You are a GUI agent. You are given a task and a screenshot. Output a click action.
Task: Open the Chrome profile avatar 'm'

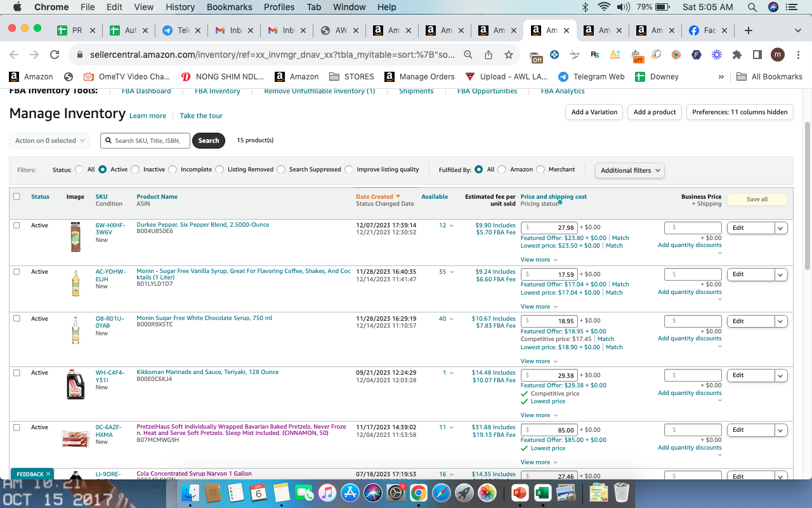click(778, 55)
